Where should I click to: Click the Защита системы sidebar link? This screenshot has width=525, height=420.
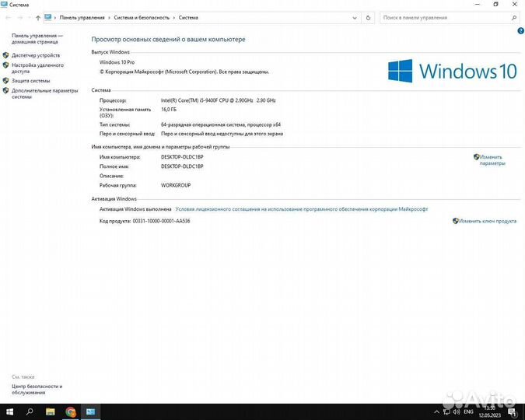(x=31, y=80)
